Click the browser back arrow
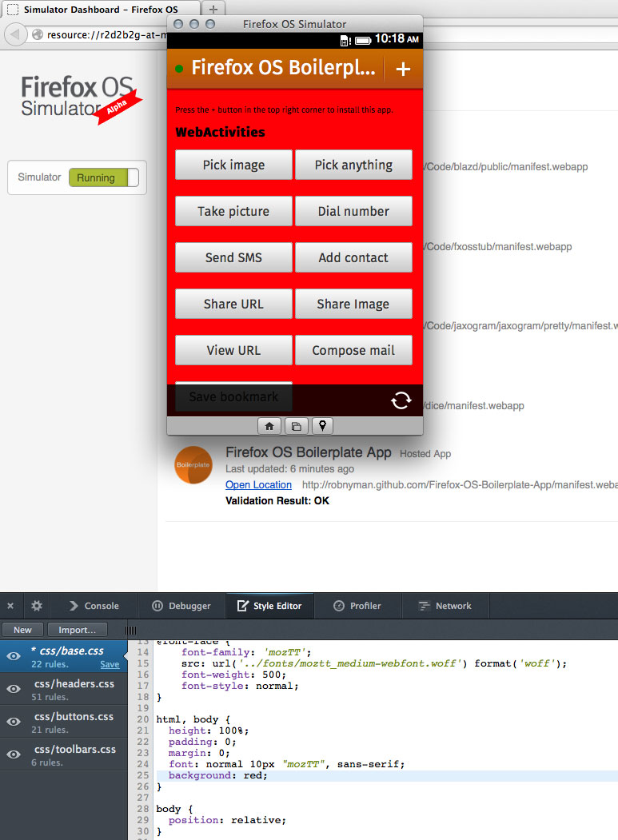618x840 pixels. [14, 35]
